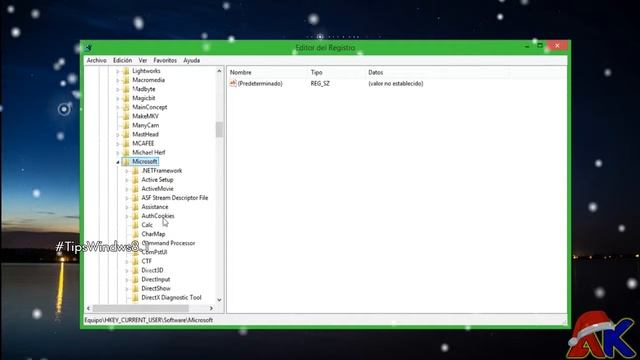Click the Active Setup folder icon
Viewport: 640px width, 360px height.
point(135,180)
